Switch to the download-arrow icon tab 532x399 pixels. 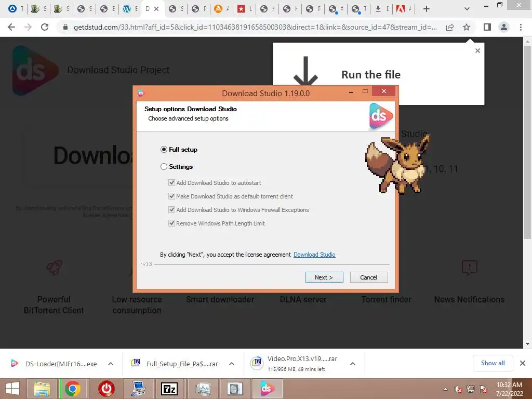point(381,9)
